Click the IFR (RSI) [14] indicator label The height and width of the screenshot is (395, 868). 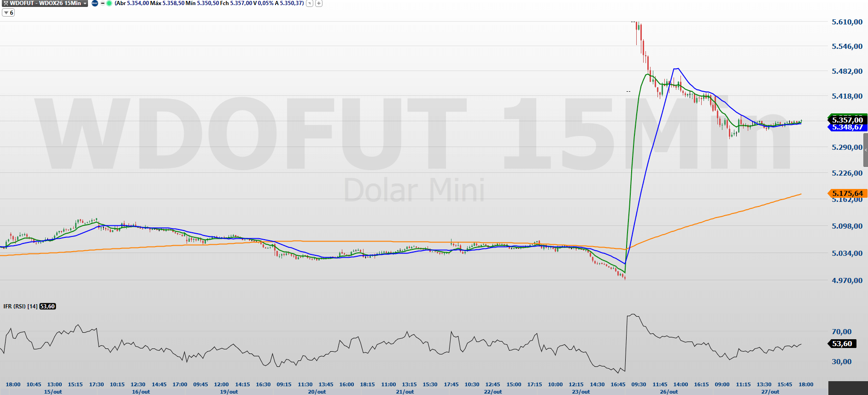(20, 306)
